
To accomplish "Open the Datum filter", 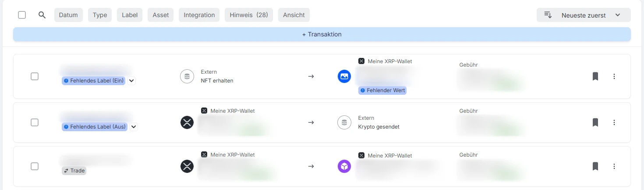I will pyautogui.click(x=68, y=15).
